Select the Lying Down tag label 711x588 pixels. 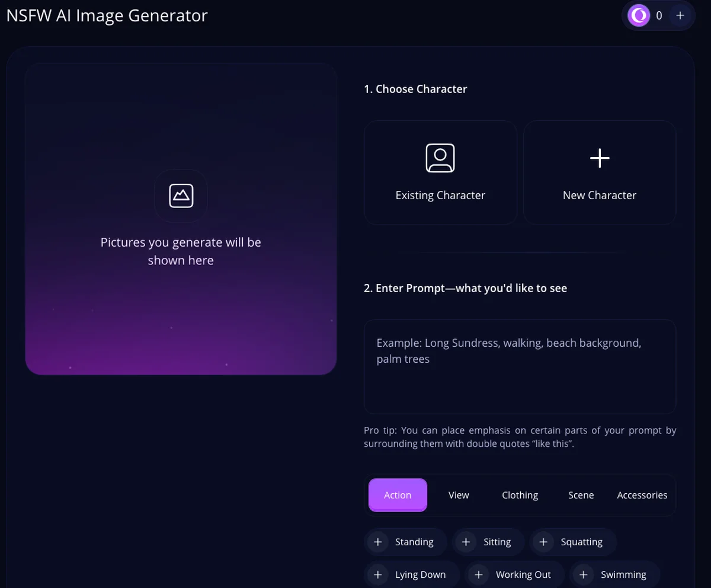(420, 574)
